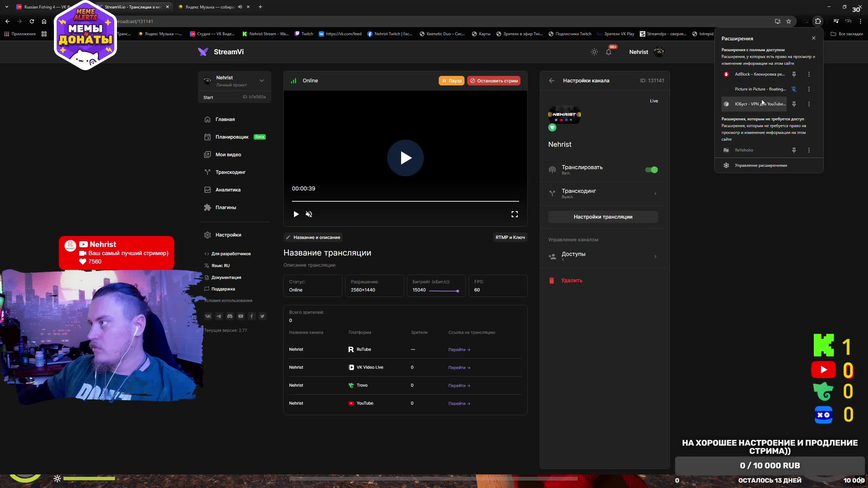Click the notifications bell icon
This screenshot has width=868, height=488.
(609, 52)
